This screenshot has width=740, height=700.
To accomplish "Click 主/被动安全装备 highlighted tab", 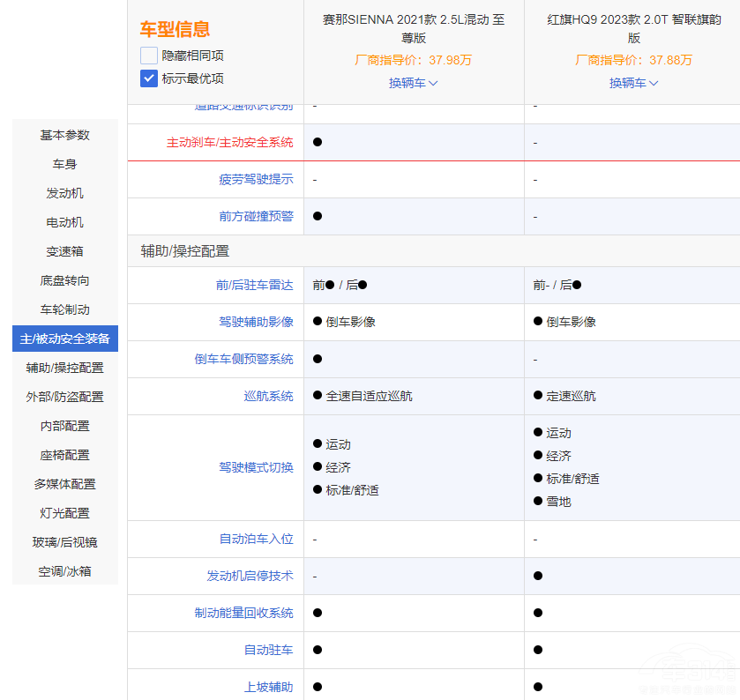I will (x=65, y=339).
